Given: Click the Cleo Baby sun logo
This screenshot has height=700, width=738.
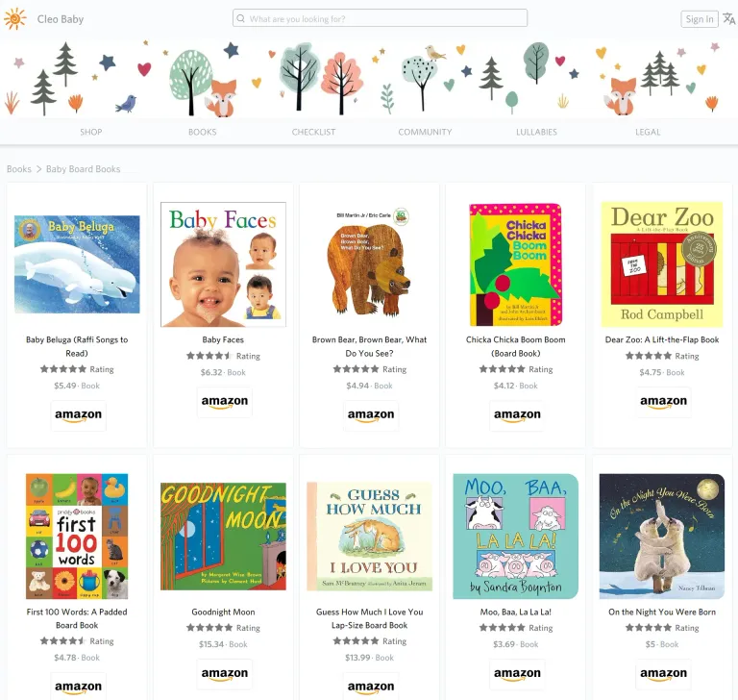Looking at the screenshot, I should click(15, 19).
